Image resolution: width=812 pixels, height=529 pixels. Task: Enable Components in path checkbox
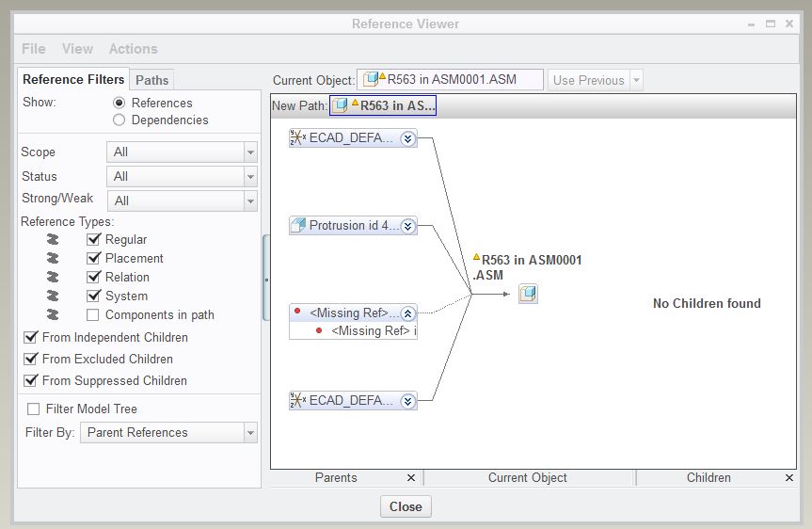pyautogui.click(x=93, y=314)
